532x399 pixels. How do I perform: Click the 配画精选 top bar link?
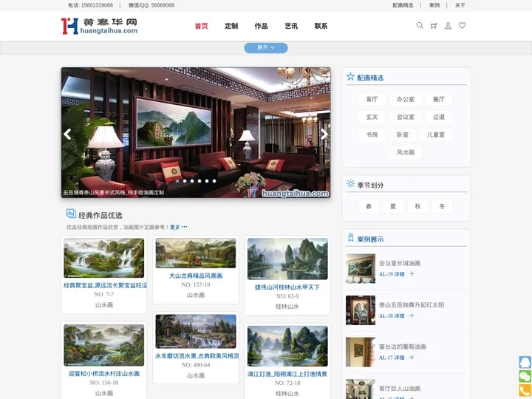pos(403,5)
